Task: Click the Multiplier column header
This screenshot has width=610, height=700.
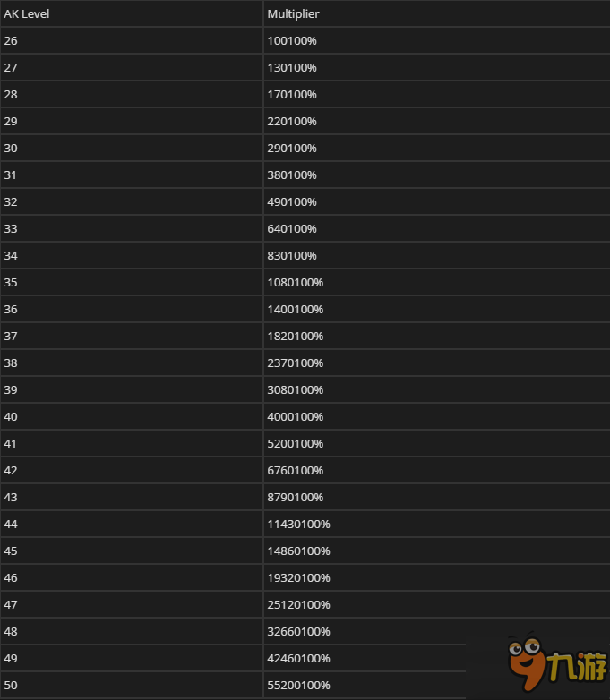Action: tap(293, 13)
